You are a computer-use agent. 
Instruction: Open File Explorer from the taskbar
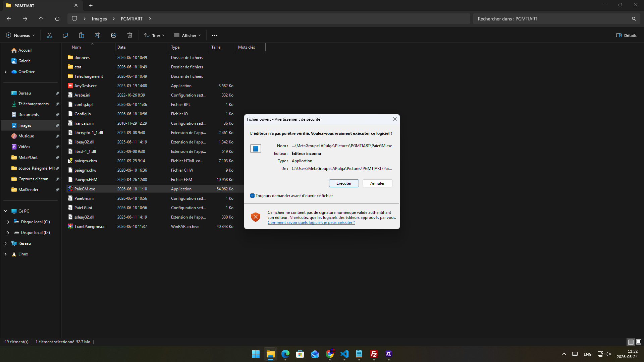click(x=271, y=354)
